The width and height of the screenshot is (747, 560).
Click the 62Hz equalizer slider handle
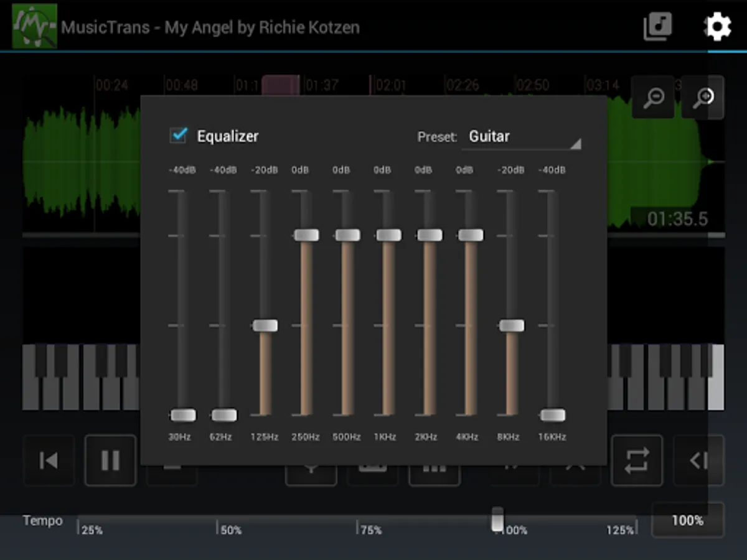(224, 415)
